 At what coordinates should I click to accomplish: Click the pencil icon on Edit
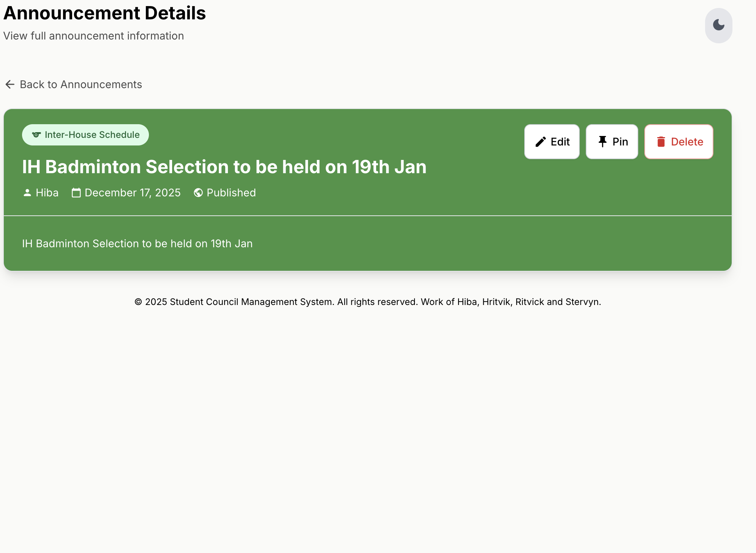[x=541, y=142]
